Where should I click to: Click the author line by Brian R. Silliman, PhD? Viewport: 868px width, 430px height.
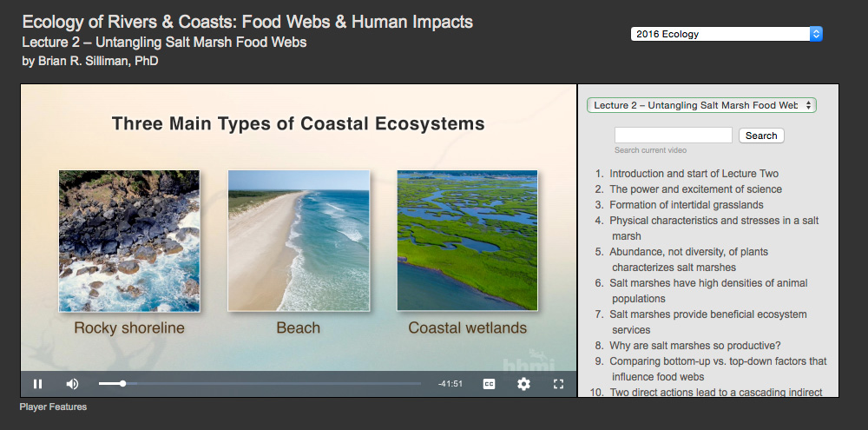point(90,61)
